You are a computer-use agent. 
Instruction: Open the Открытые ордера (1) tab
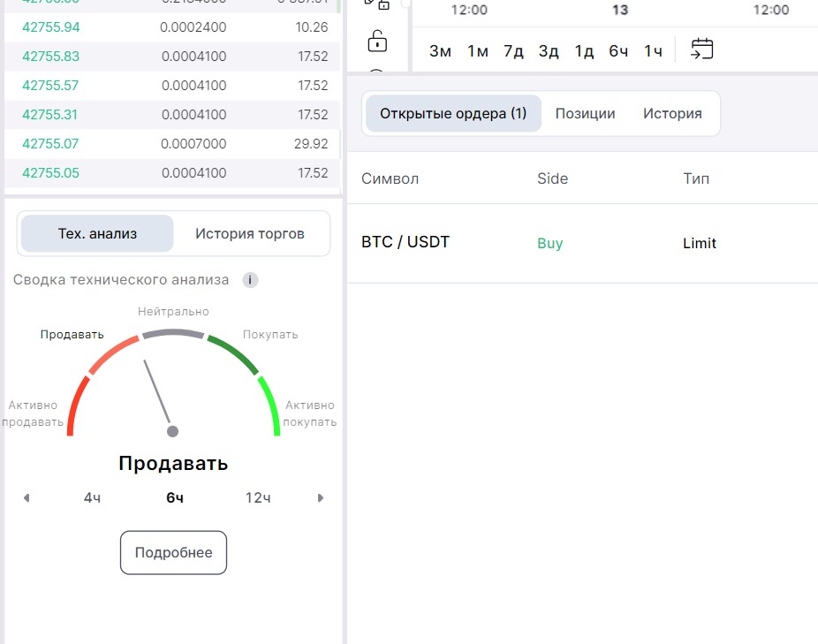453,114
